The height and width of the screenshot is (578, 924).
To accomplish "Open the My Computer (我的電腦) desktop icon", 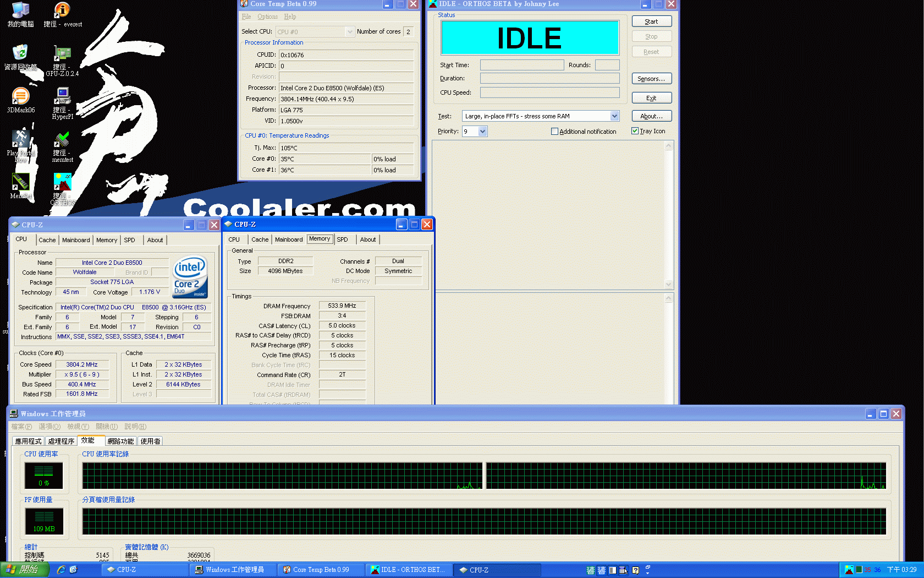I will pyautogui.click(x=20, y=15).
